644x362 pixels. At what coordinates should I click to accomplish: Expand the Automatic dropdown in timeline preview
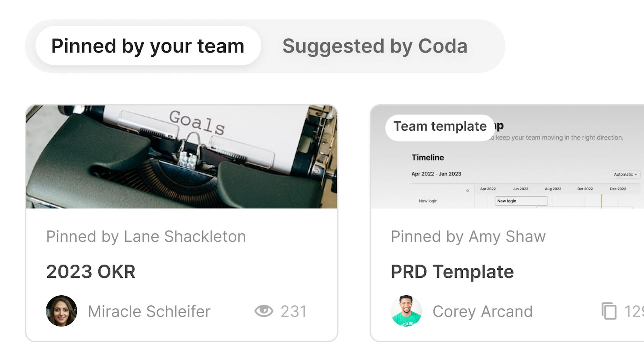pos(625,174)
